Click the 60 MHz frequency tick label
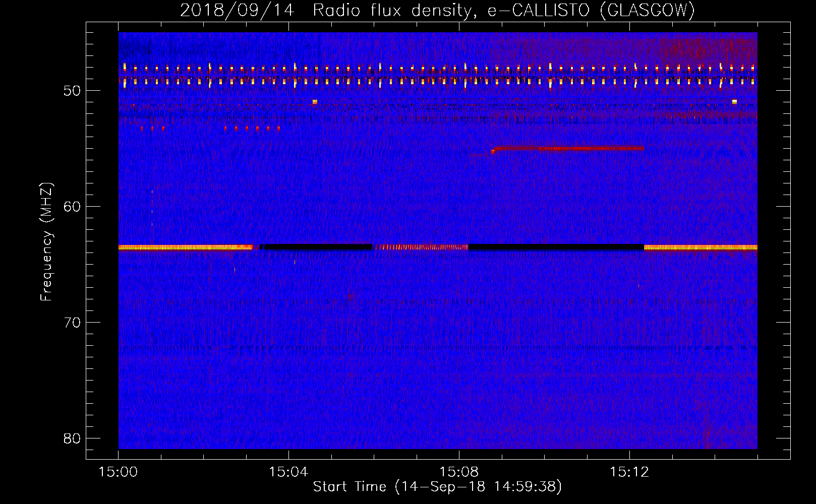 click(x=73, y=207)
